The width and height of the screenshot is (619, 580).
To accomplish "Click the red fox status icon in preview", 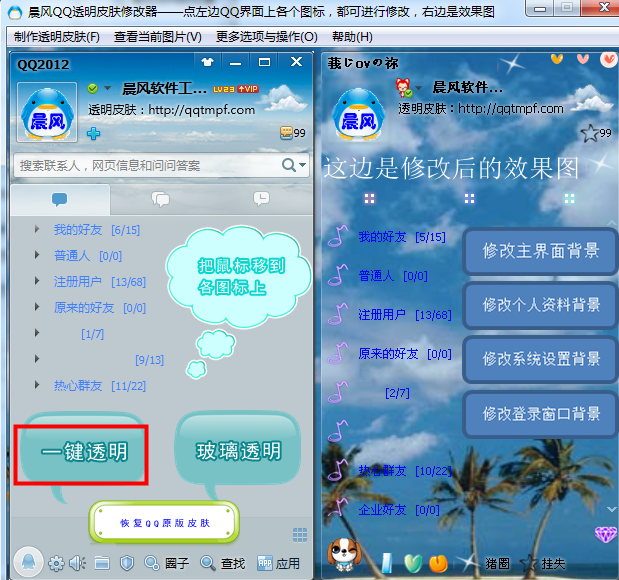I will (403, 87).
